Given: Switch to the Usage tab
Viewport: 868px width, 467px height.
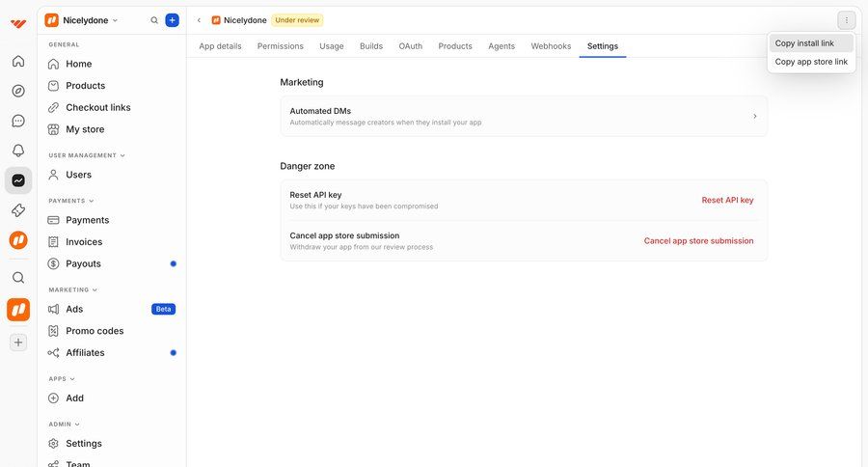Looking at the screenshot, I should click(x=332, y=46).
